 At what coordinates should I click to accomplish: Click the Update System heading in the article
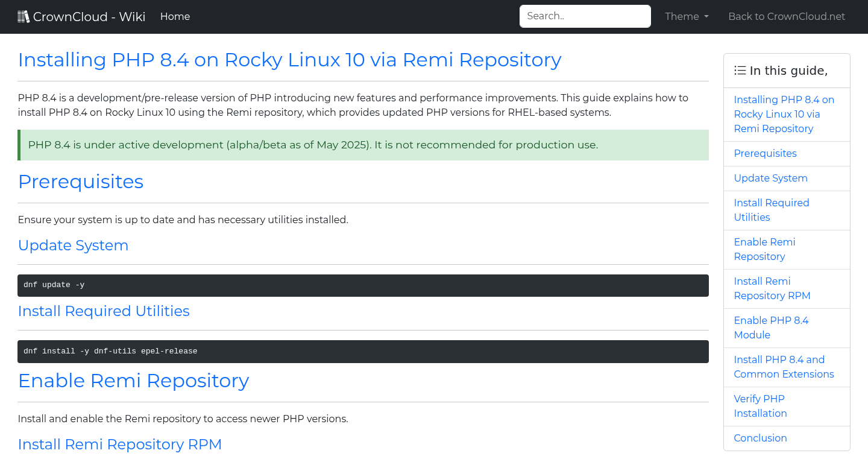pos(73,245)
